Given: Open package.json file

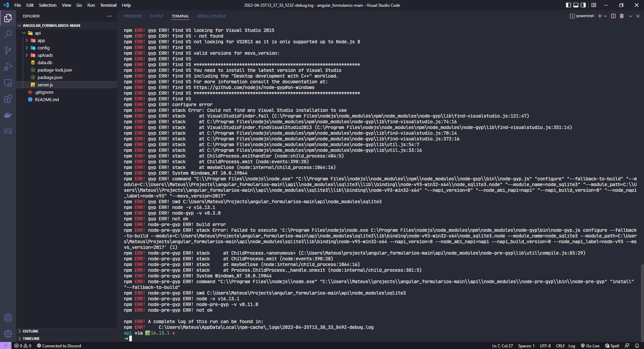Looking at the screenshot, I should click(x=50, y=77).
